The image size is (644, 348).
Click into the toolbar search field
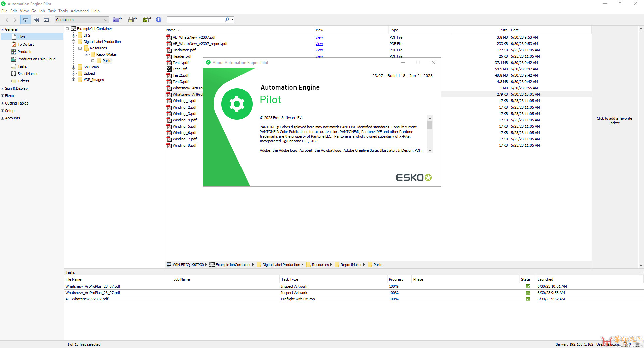point(196,20)
